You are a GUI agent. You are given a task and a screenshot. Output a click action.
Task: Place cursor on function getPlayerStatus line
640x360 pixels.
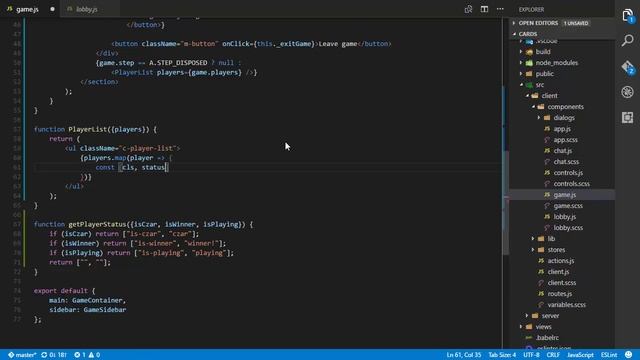click(x=143, y=224)
